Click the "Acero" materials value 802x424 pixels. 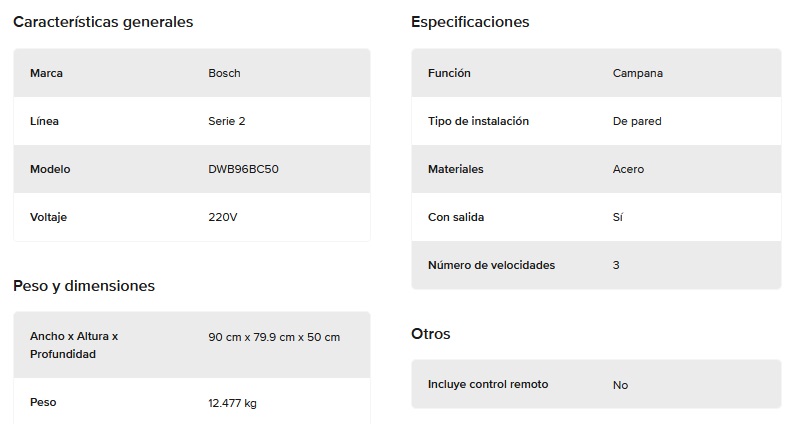pos(628,169)
